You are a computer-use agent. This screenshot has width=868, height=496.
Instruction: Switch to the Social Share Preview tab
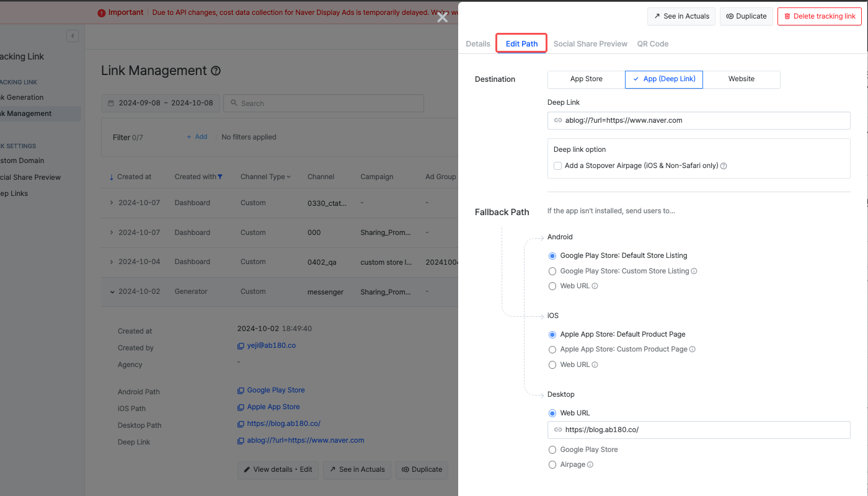(590, 44)
